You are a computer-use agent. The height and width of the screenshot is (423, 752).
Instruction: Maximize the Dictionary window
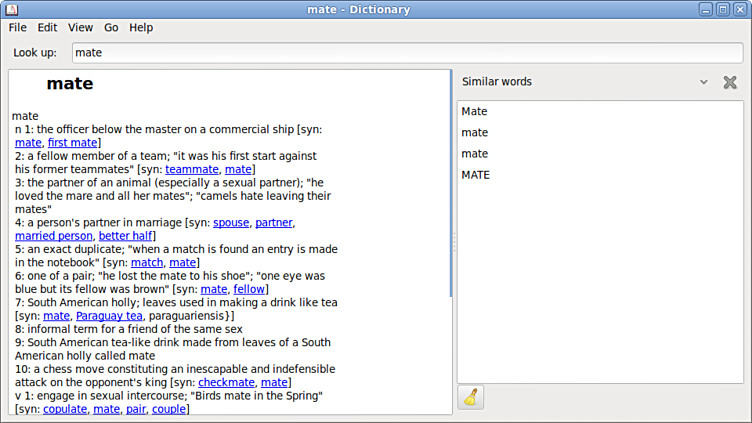pyautogui.click(x=722, y=9)
